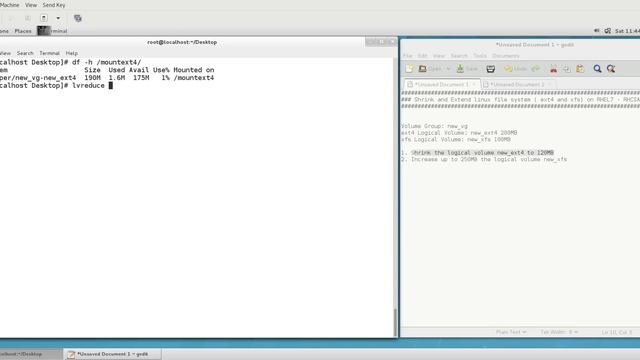Switch to the terminal window via taskbar

[30, 354]
